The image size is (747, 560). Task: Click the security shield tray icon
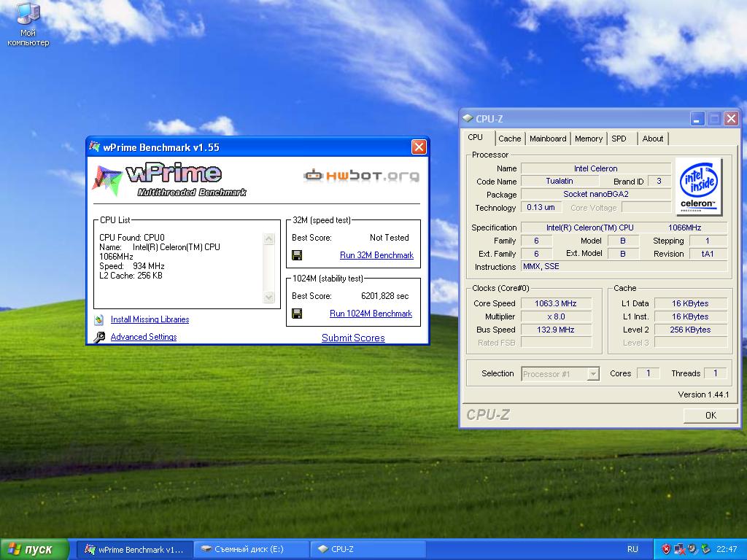[x=666, y=549]
